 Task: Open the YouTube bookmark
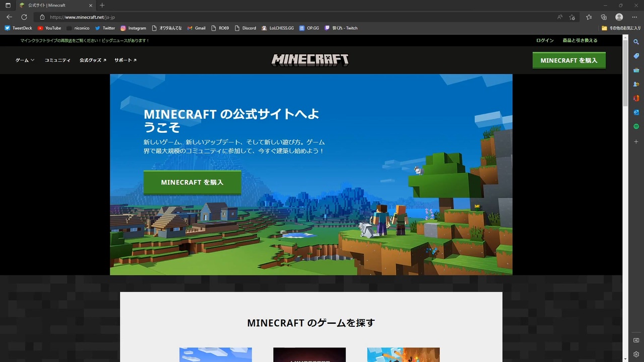pyautogui.click(x=49, y=28)
